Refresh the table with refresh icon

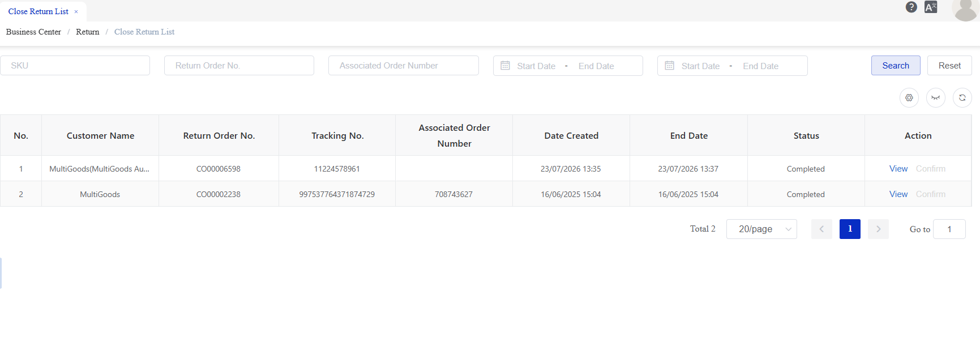click(962, 97)
